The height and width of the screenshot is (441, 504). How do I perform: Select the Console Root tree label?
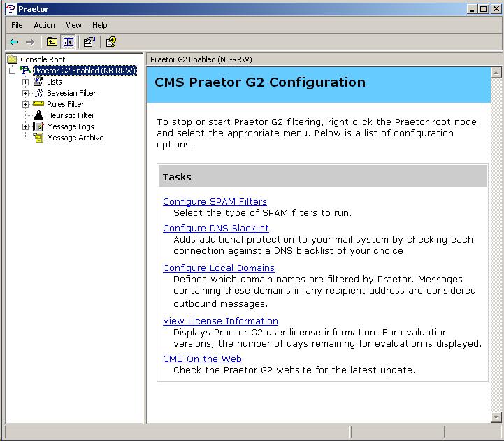click(43, 59)
